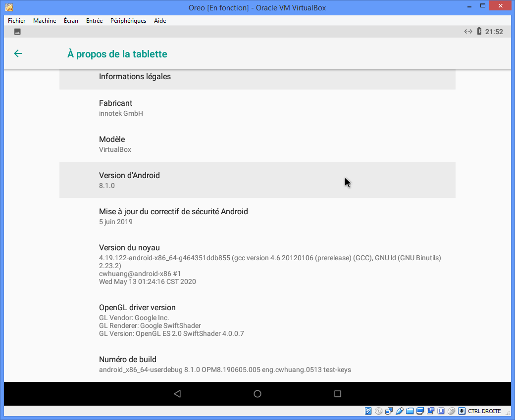Screen dimensions: 515x420
Task: Click the value innotek GmbH
Action: 121,113
